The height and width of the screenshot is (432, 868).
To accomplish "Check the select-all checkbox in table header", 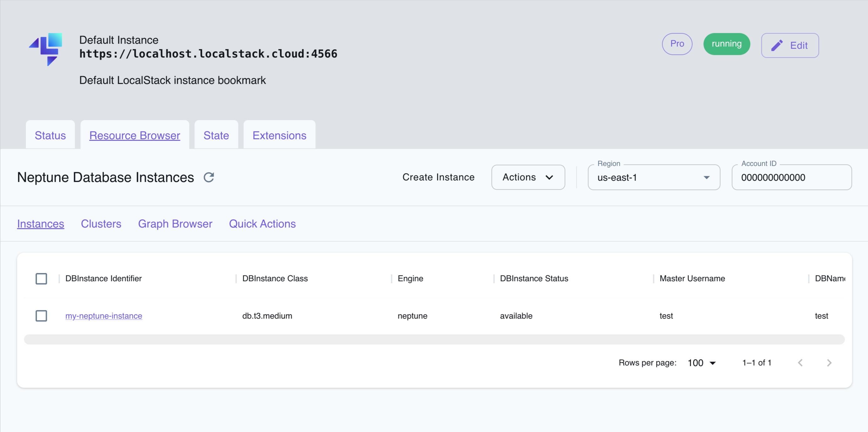I will click(41, 278).
